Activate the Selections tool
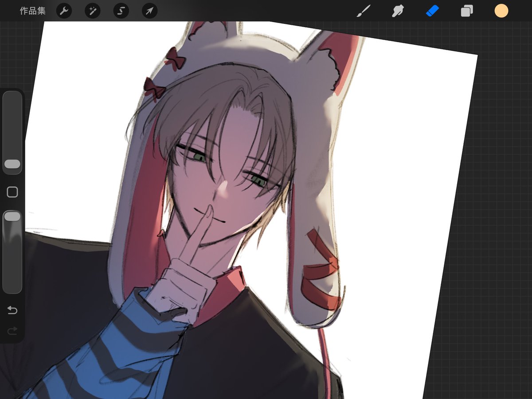 pyautogui.click(x=121, y=11)
